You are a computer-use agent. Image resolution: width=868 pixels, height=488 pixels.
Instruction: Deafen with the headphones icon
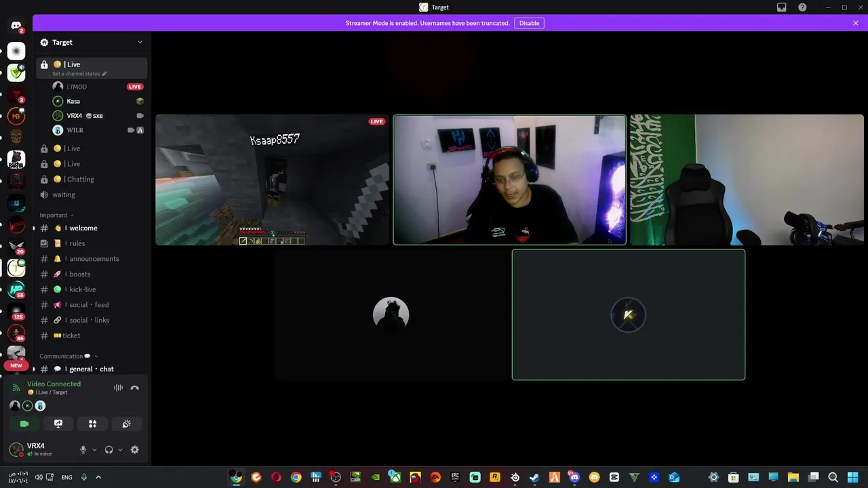(108, 449)
